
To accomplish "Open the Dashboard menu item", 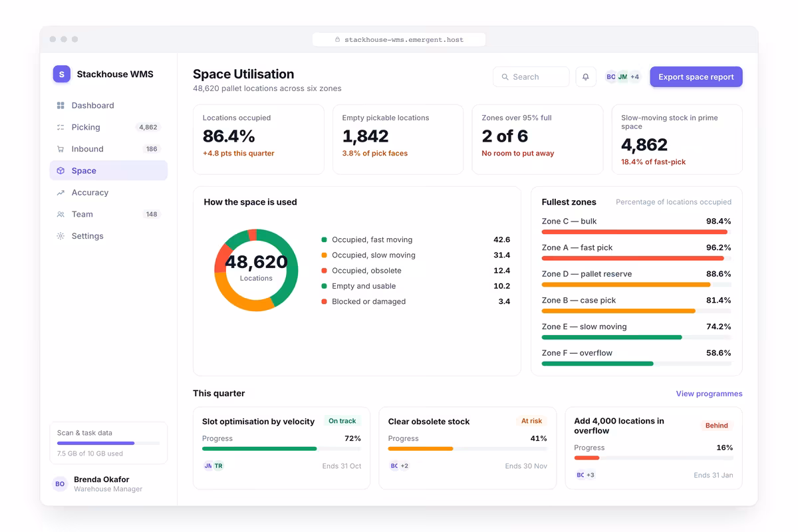I will [108, 105].
